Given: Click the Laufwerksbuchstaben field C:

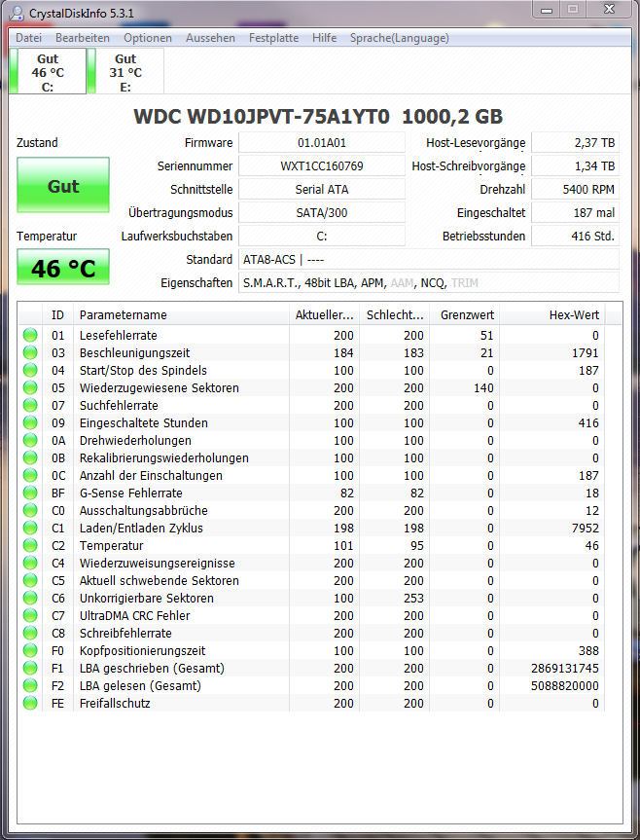Looking at the screenshot, I should coord(322,237).
